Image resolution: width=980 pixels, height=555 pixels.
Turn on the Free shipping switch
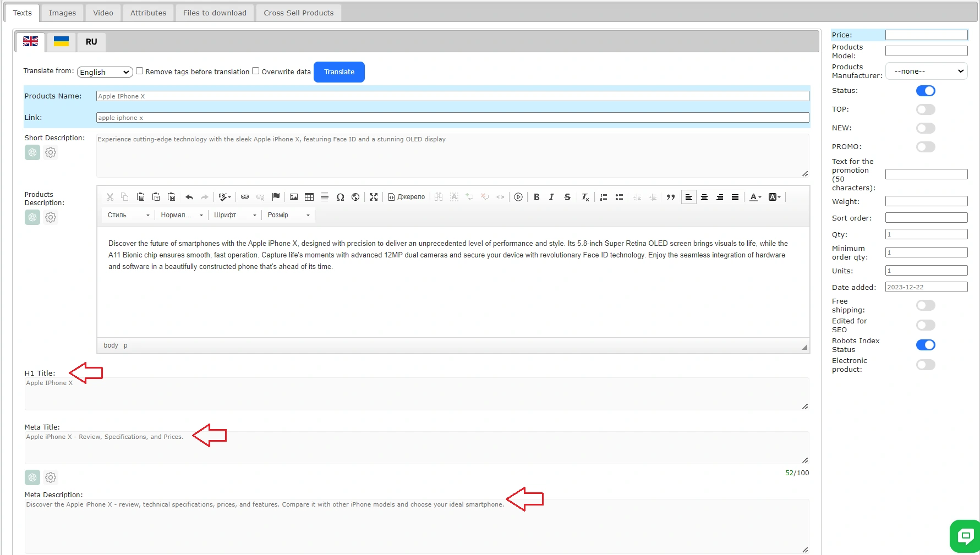point(926,305)
